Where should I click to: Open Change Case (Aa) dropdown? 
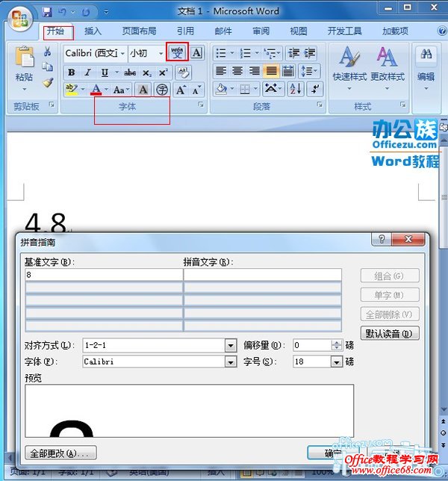point(121,90)
